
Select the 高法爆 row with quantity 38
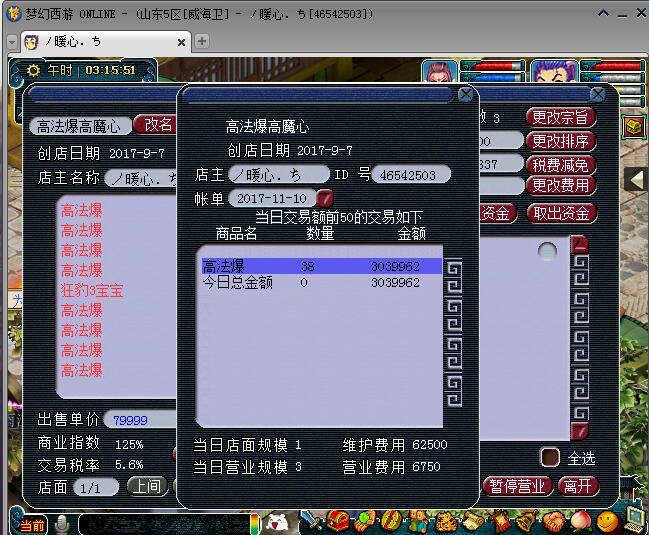pos(321,266)
